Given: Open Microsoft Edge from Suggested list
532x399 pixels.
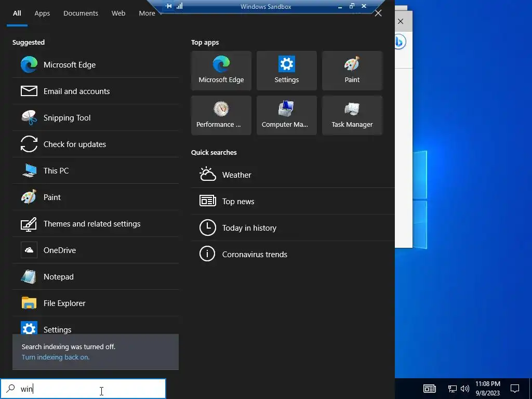Looking at the screenshot, I should tap(96, 64).
